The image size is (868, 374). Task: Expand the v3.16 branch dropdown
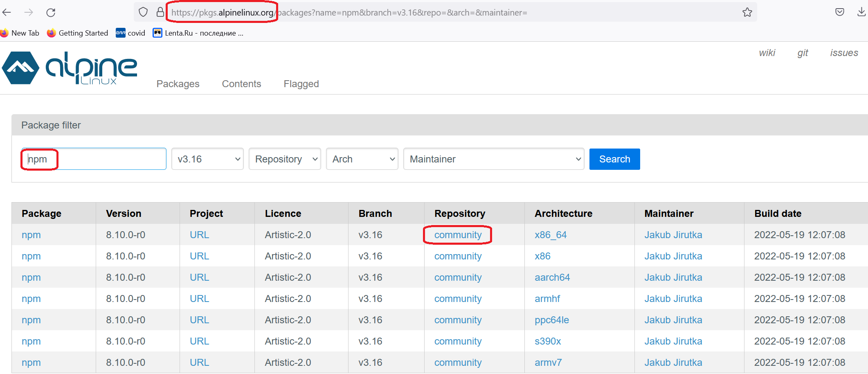pos(207,159)
